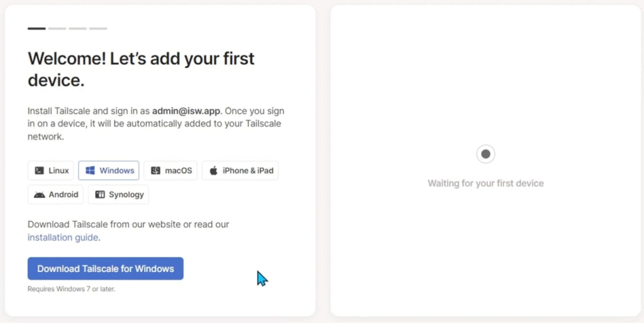Click the pulsing waiting indicator circle
The width and height of the screenshot is (644, 323).
486,154
